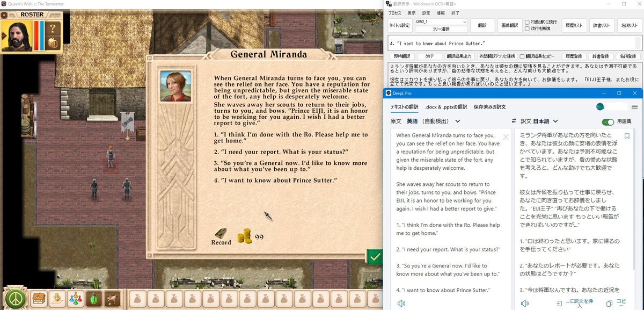Click the 辞書登録 button

click(x=601, y=56)
